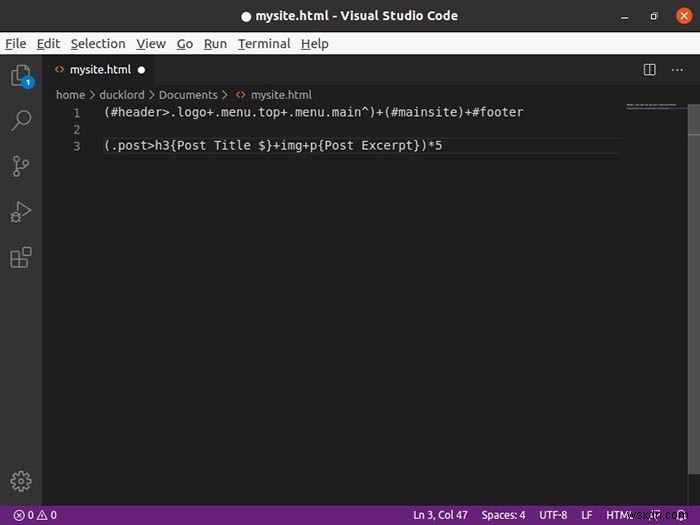The image size is (700, 525).
Task: Expand the ducklord breadcrumb segment
Action: pos(122,95)
